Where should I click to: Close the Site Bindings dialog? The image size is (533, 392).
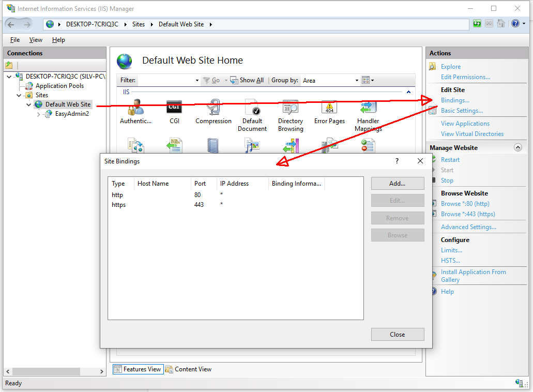click(x=397, y=334)
